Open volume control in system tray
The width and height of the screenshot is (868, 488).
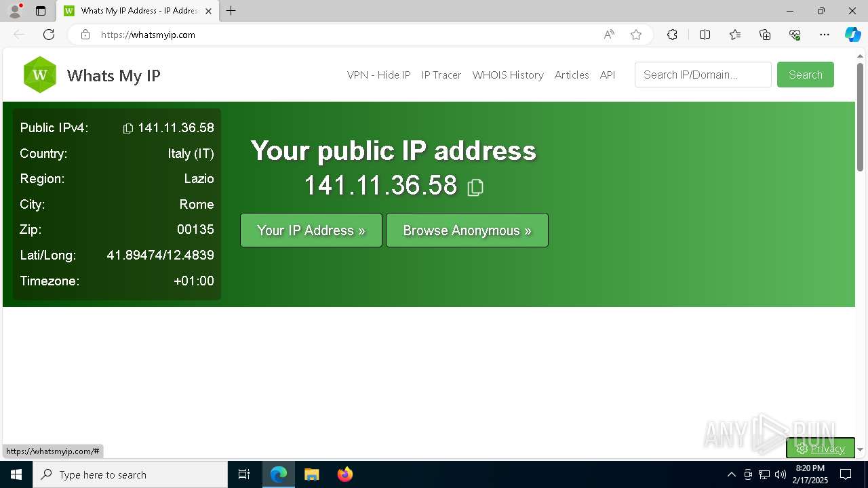tap(781, 474)
